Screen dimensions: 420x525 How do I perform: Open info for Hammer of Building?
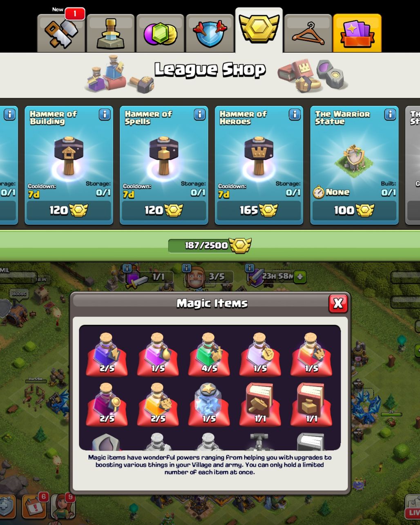pos(105,114)
